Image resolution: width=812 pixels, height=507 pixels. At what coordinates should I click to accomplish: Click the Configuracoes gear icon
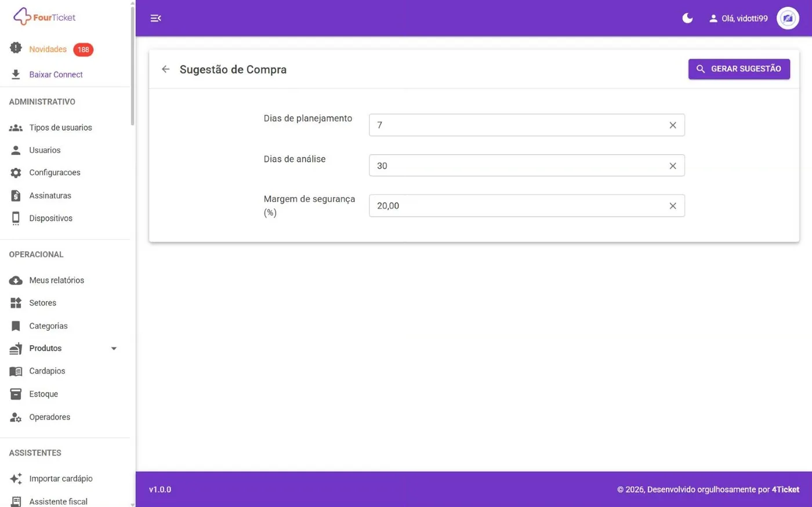coord(16,173)
